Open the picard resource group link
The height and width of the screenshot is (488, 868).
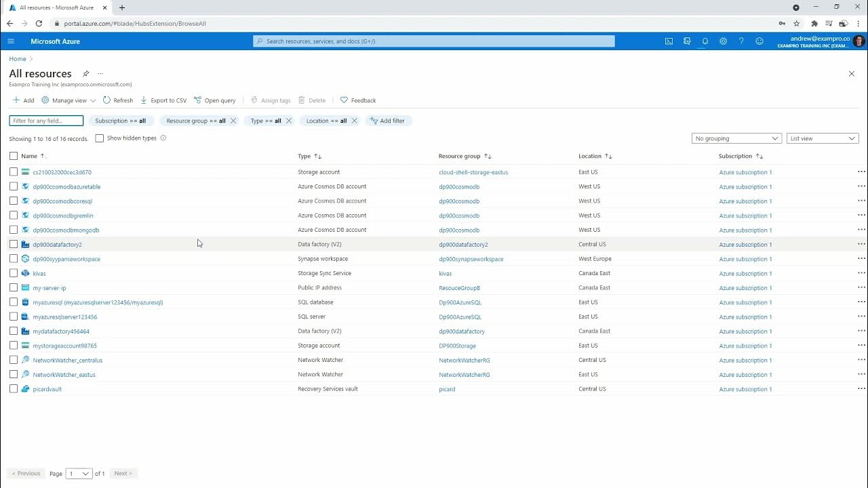pyautogui.click(x=447, y=390)
